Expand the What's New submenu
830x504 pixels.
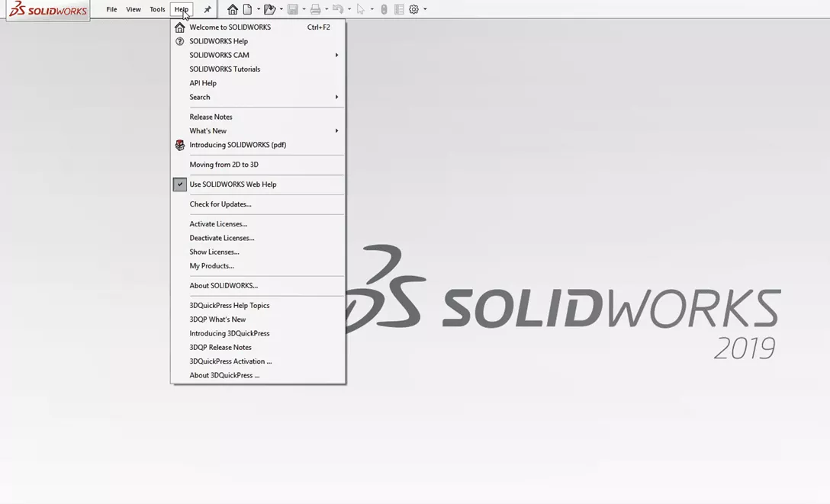coord(336,130)
